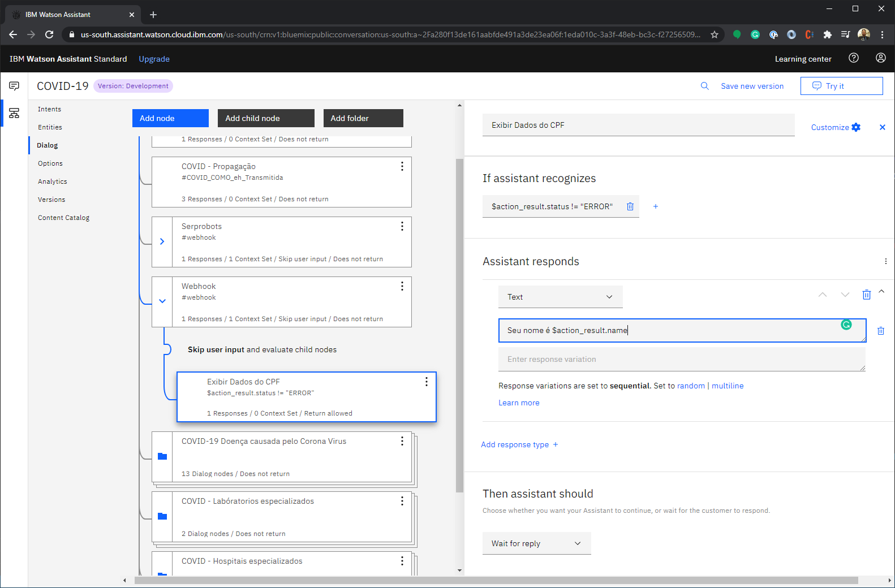Click the Learn more link
This screenshot has height=588, width=895.
pos(519,403)
